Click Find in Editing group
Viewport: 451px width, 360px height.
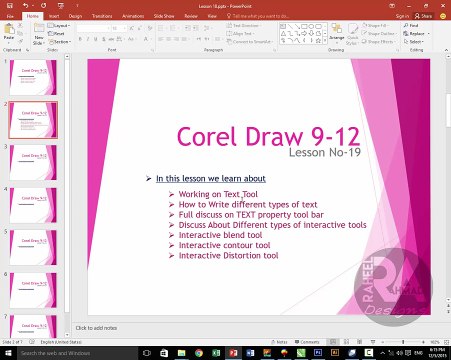[x=411, y=25]
